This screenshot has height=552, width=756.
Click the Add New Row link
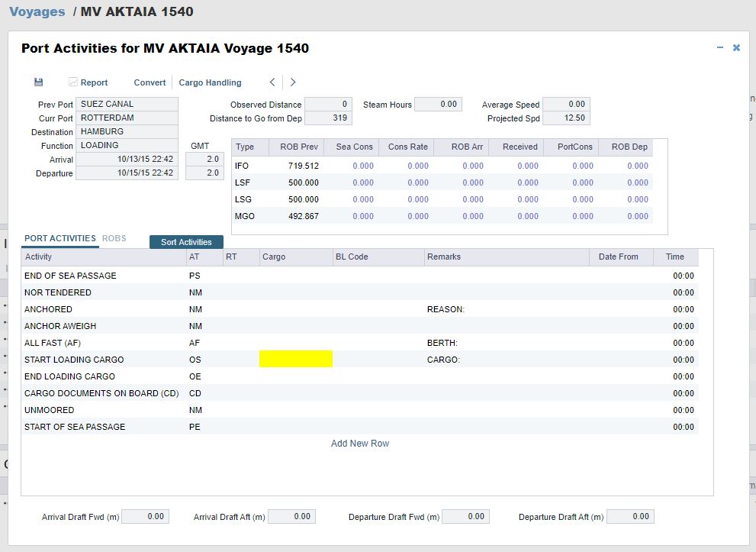[x=359, y=443]
